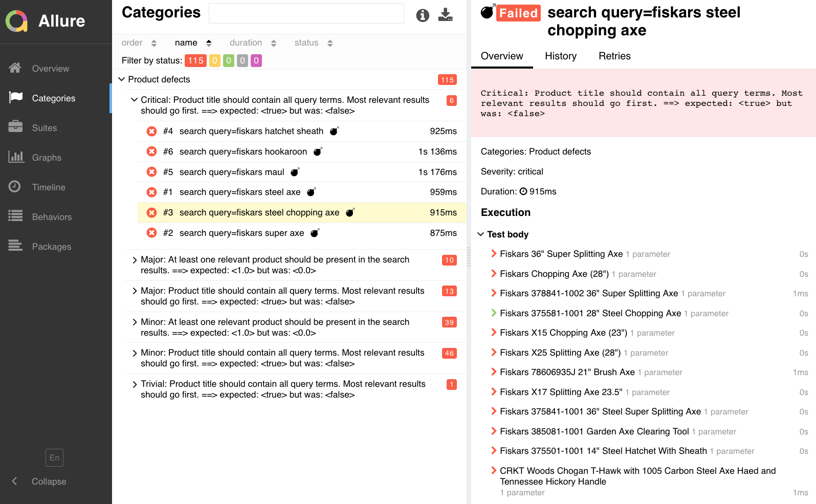816x504 pixels.
Task: Click the info icon beside search field
Action: click(x=423, y=15)
